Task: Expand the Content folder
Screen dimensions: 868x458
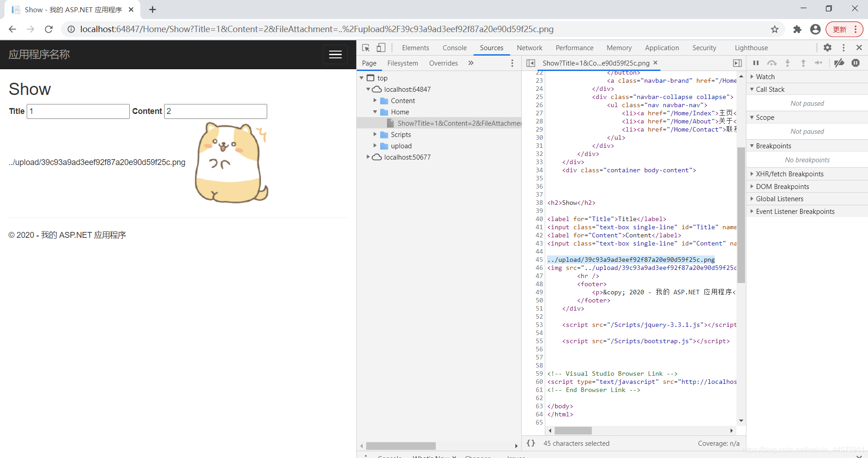Action: pyautogui.click(x=375, y=101)
